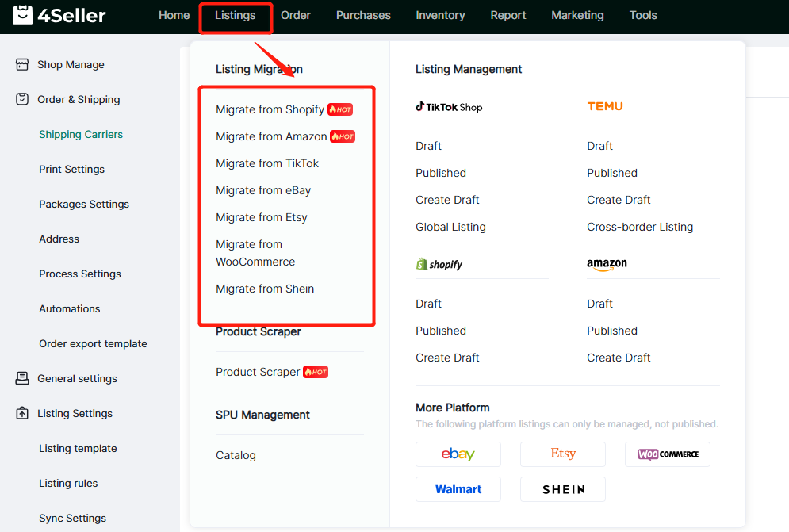Screen dimensions: 789x532
Task: Click Create Draft under Shopify
Action: tap(447, 358)
